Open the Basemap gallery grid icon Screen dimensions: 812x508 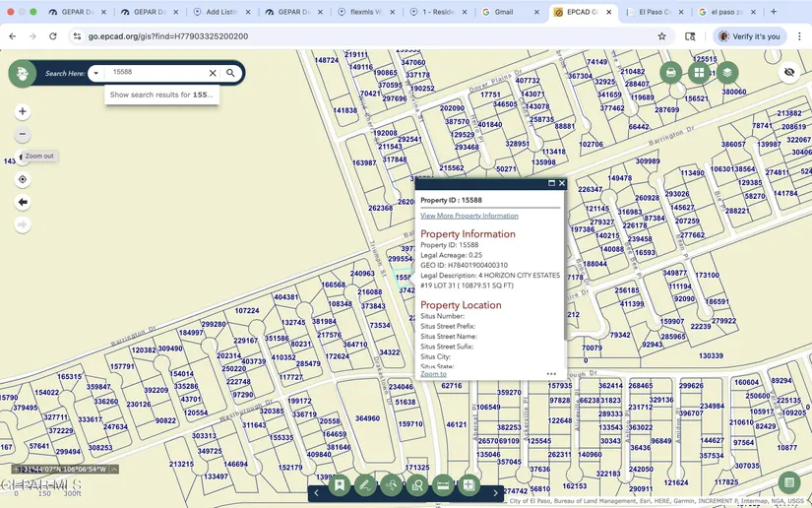coord(699,73)
